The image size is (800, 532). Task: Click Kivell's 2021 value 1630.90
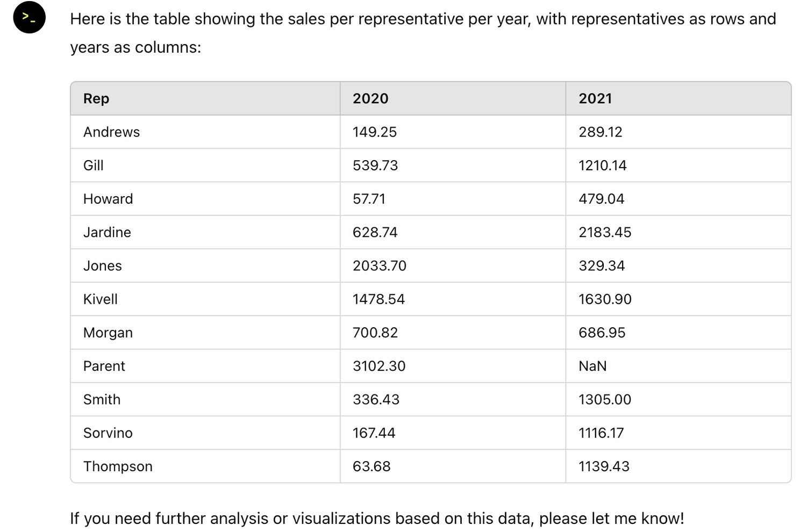pos(605,299)
